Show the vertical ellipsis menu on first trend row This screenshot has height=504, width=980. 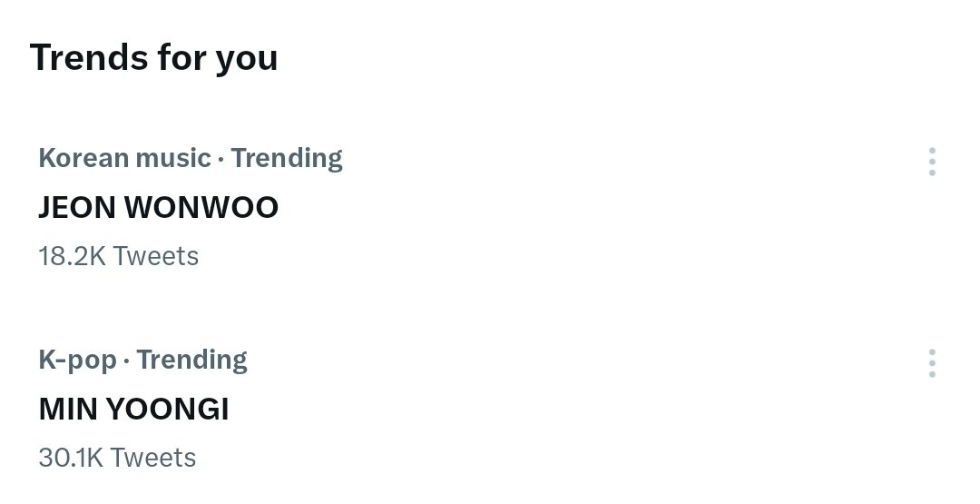click(932, 162)
